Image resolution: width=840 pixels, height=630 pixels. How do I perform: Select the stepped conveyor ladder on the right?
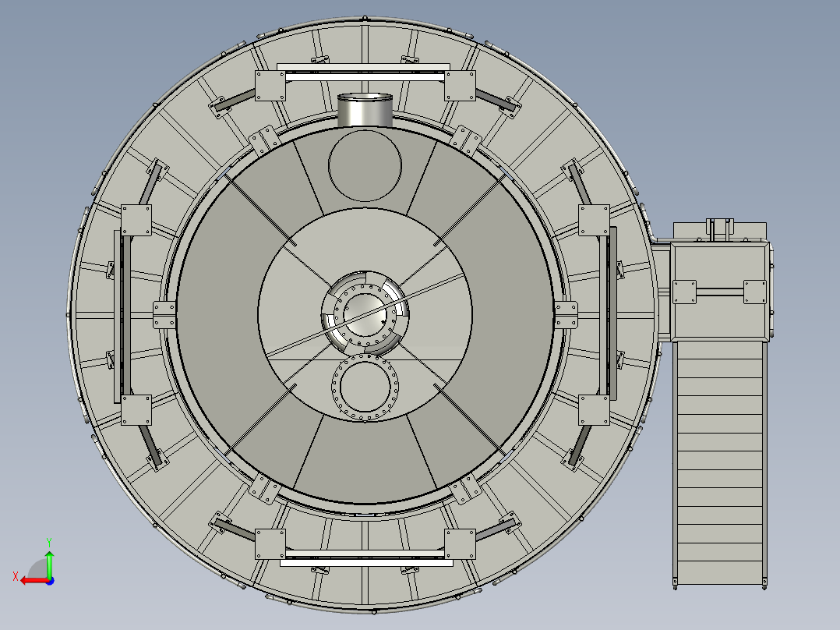click(719, 464)
